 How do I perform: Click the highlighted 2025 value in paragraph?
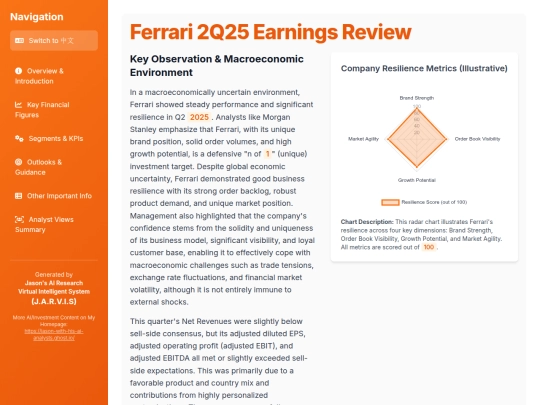199,117
